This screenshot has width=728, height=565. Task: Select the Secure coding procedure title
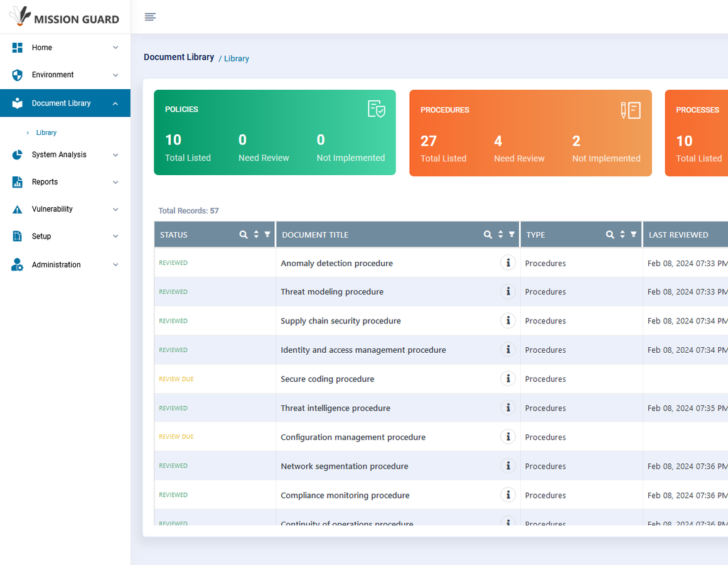tap(328, 379)
